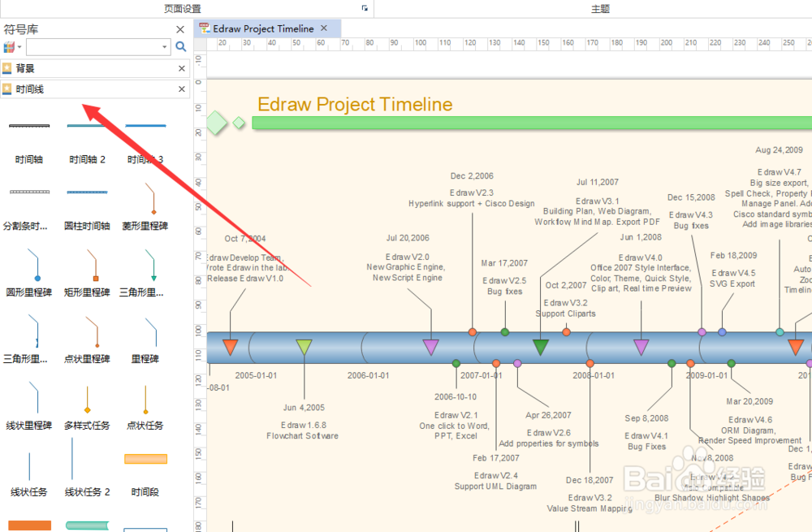Select the large green diamond shape

pos(217,123)
